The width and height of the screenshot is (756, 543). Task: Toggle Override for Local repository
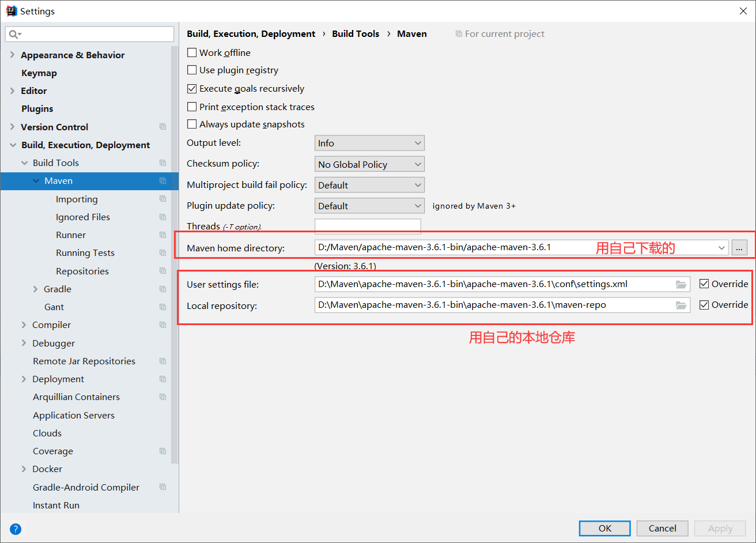pyautogui.click(x=704, y=305)
